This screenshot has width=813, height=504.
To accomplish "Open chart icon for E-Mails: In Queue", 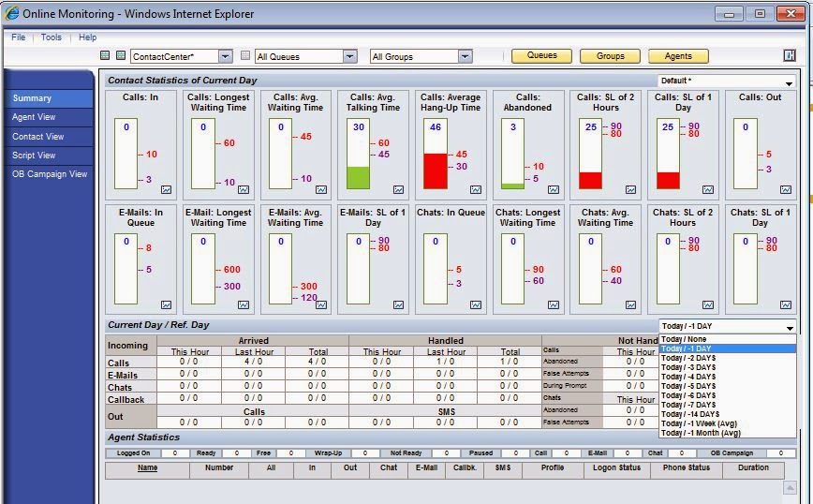I will [x=166, y=304].
